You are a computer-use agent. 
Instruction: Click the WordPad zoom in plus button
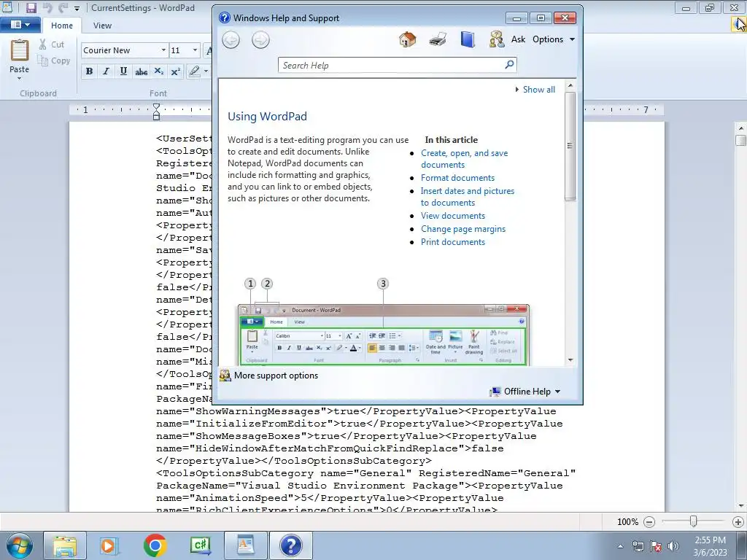coord(738,522)
